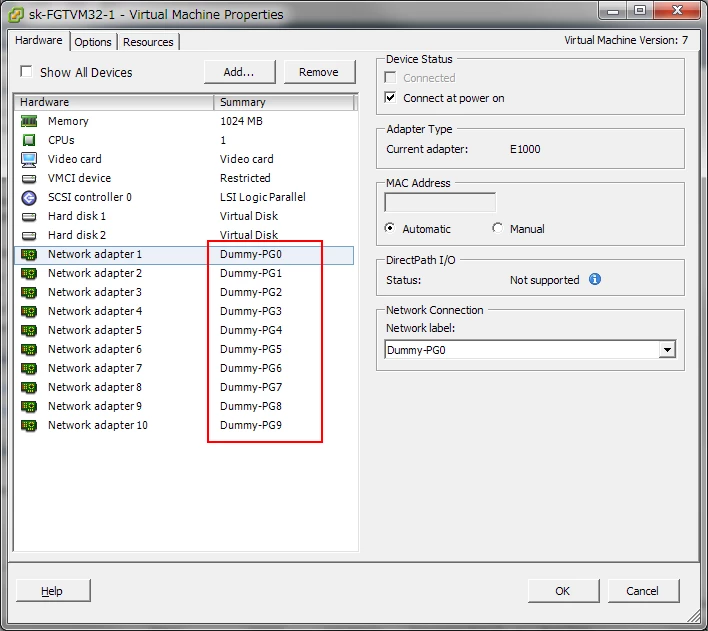The height and width of the screenshot is (631, 708).
Task: Click the Cancel button
Action: coord(643,591)
